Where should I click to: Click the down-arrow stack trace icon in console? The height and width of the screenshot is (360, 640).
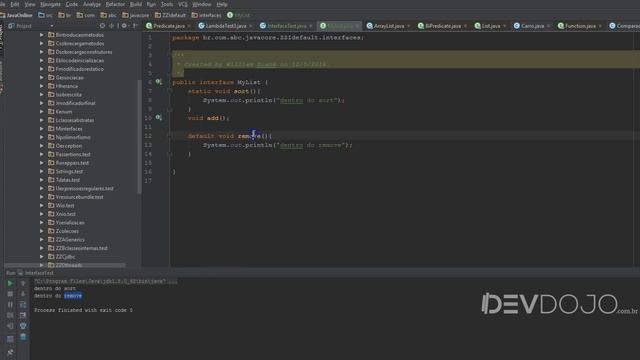tap(23, 294)
